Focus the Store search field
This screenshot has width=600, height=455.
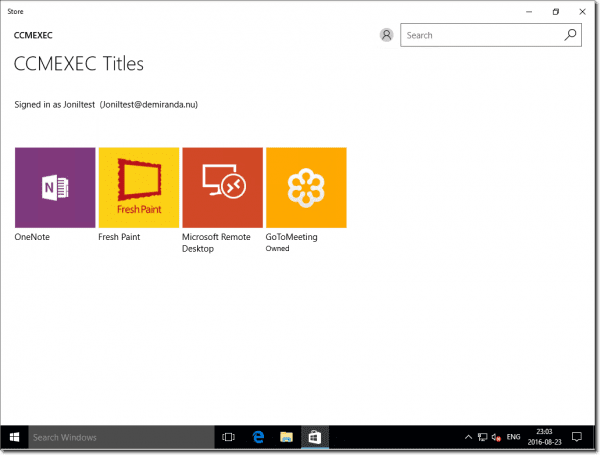(491, 35)
